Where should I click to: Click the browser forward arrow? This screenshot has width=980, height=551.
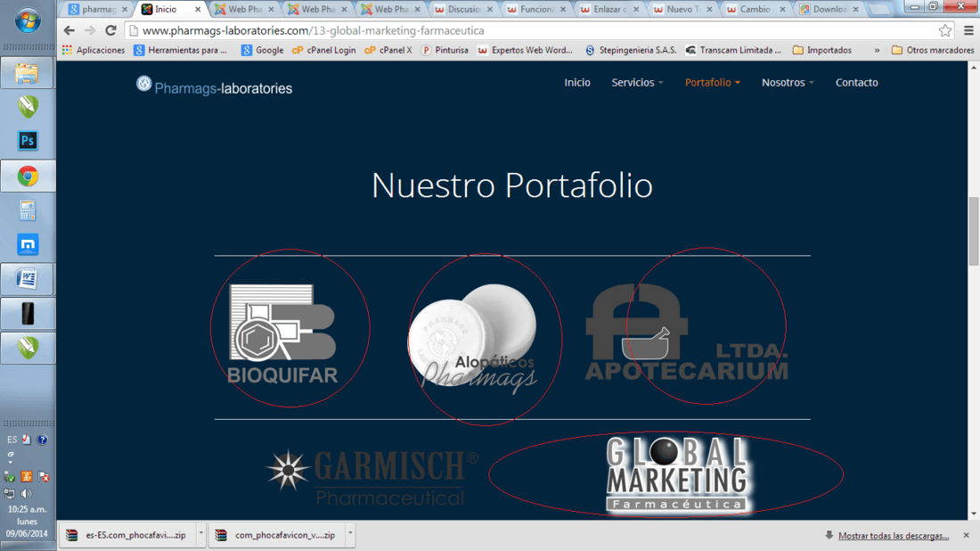point(90,30)
